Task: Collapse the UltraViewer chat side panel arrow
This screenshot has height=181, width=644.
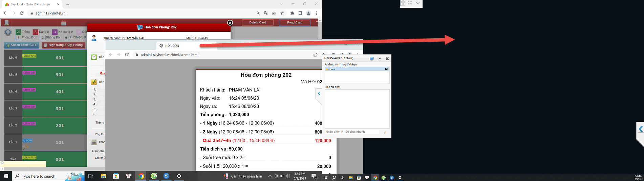Action: 319,94
